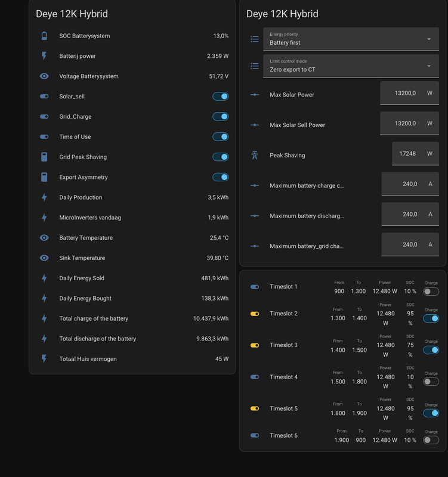Screen dimensions: 448x477
Task: Click the slider icon beside Max Solar Sell Power
Action: (255, 125)
